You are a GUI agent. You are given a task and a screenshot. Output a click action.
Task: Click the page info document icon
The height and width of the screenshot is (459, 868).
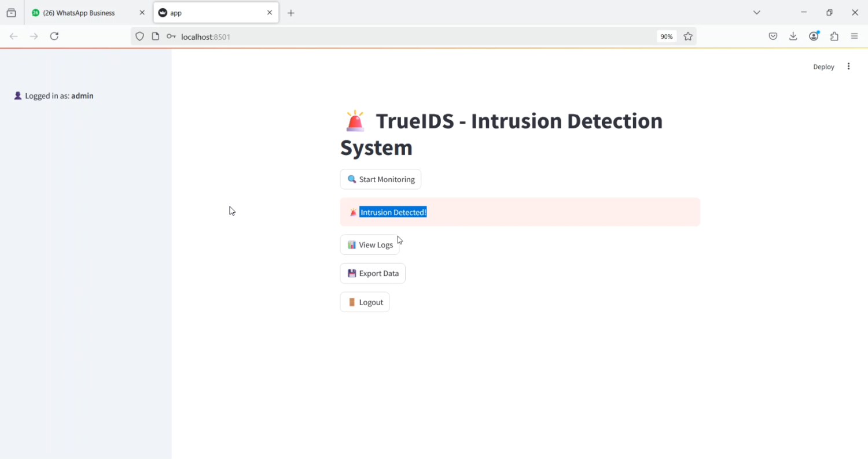click(x=155, y=36)
